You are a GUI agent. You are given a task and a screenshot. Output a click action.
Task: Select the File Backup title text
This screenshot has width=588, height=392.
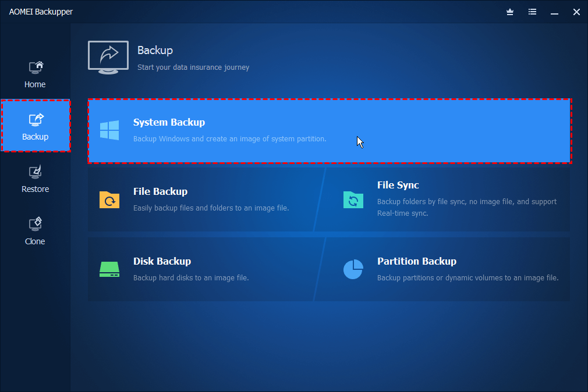[160, 192]
